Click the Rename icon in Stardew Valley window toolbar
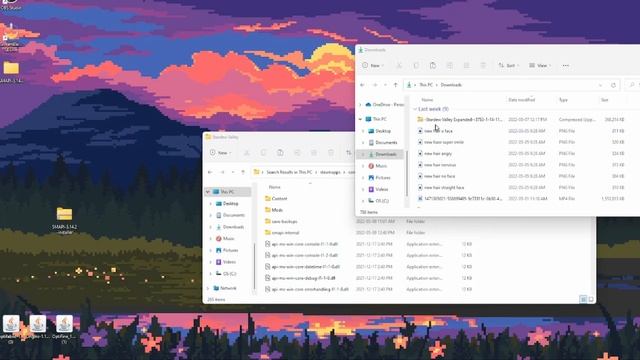This screenshot has width=640, height=360. click(x=297, y=153)
